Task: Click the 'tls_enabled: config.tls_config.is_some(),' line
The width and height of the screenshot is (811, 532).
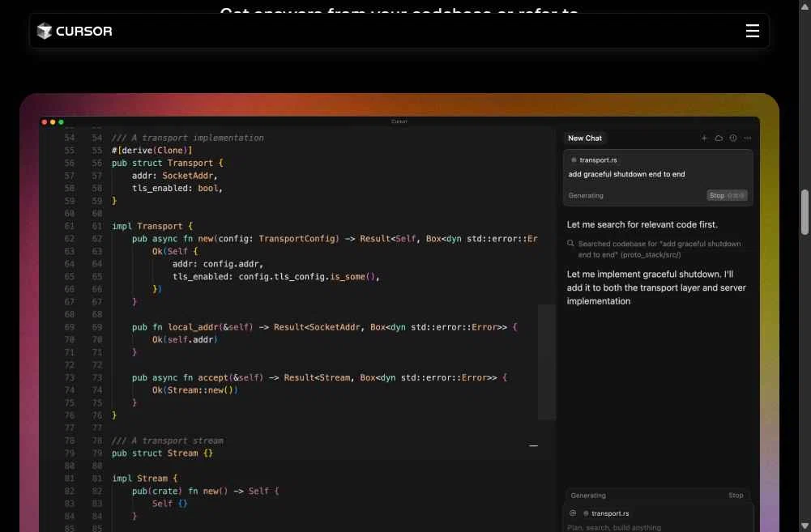Action: pos(275,277)
